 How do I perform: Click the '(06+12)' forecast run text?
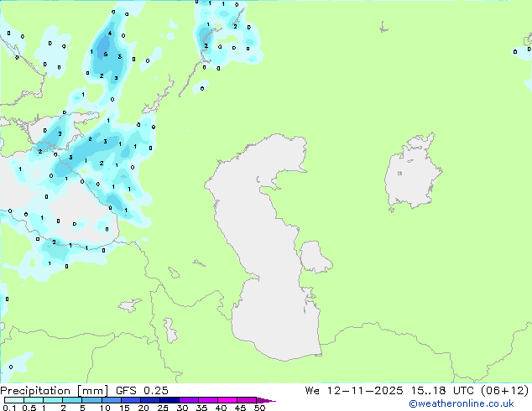pos(505,391)
